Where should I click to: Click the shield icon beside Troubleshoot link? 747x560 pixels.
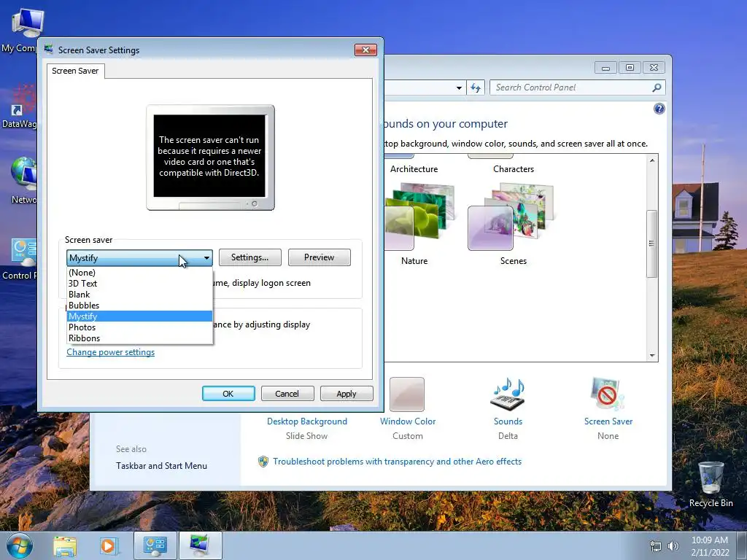[x=263, y=462]
